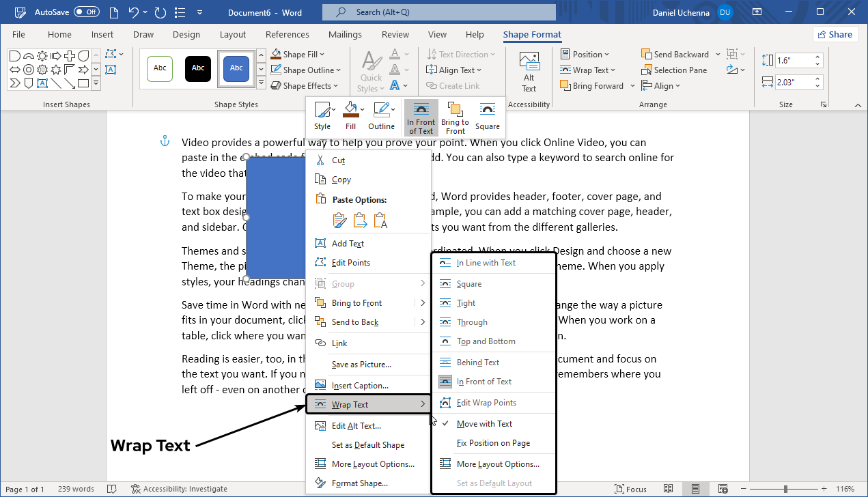Click Bring to Front in the mini toolbar
Image resolution: width=868 pixels, height=497 pixels.
(455, 116)
